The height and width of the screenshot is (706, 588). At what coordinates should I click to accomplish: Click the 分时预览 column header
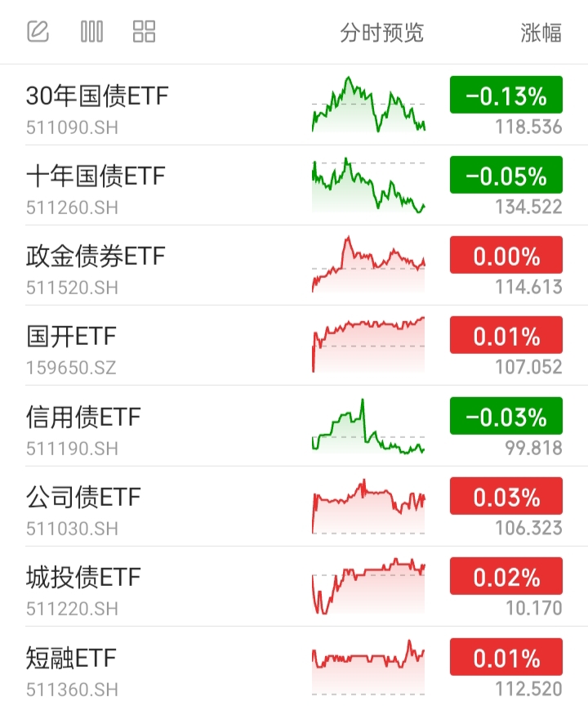pyautogui.click(x=382, y=33)
